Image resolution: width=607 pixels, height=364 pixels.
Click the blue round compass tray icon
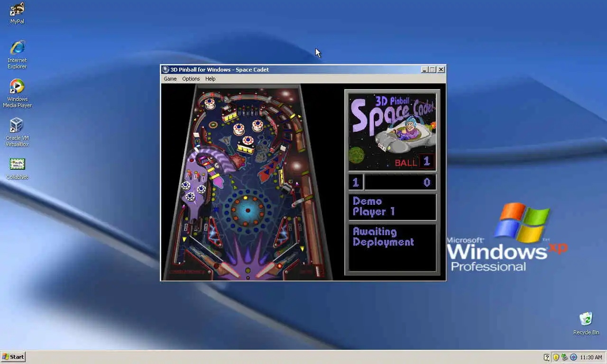click(x=573, y=357)
